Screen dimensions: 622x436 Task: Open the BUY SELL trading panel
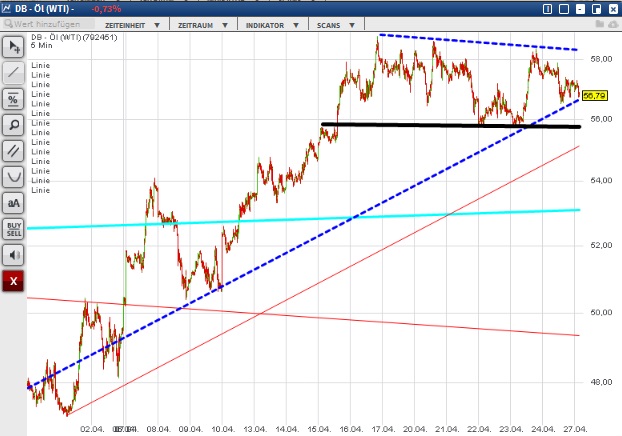click(x=13, y=229)
